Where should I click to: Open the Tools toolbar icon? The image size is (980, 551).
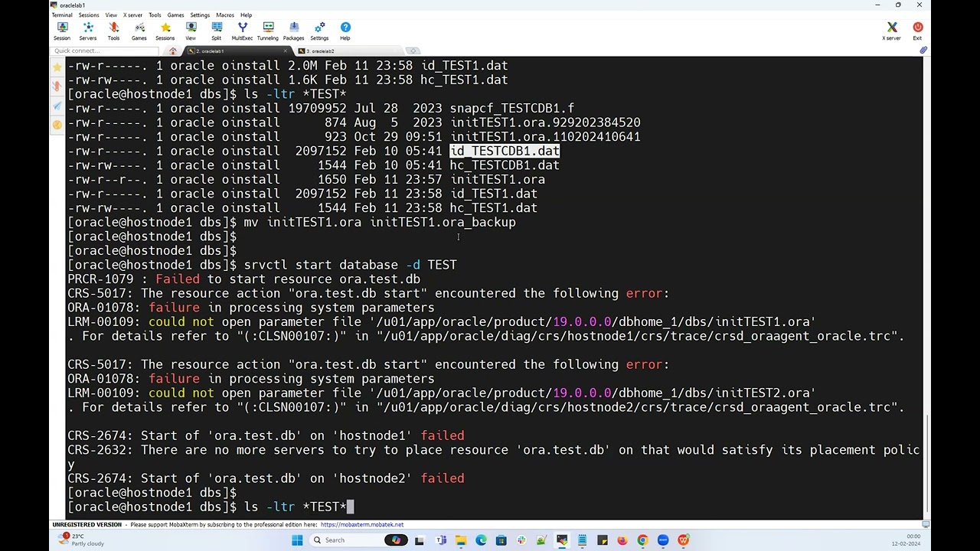(x=113, y=31)
